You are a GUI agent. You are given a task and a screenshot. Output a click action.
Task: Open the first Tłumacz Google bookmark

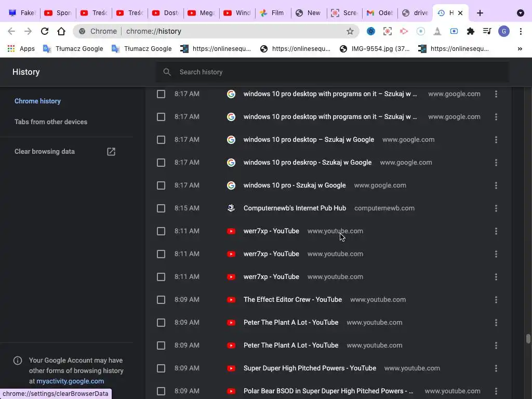tap(73, 48)
